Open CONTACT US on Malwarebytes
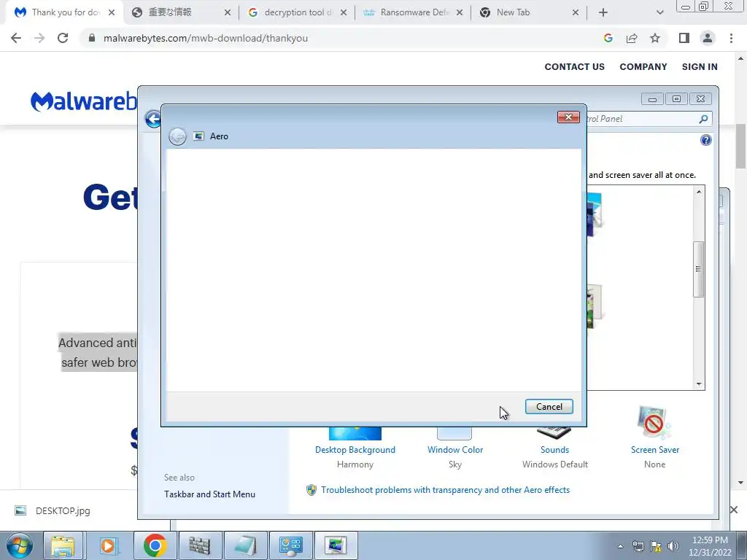The width and height of the screenshot is (747, 560). click(x=575, y=67)
